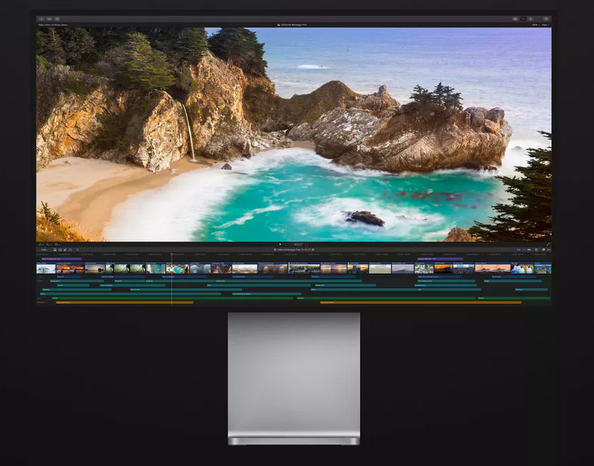The image size is (594, 466).
Task: Open the titles and generators sidebar icon
Action: coord(57,19)
